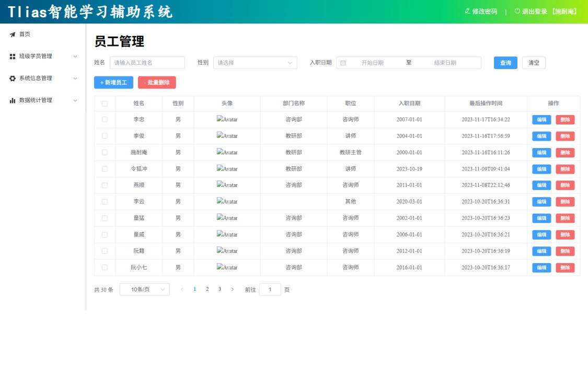Click 修改密码 link in header
The height and width of the screenshot is (373, 588).
click(x=481, y=12)
